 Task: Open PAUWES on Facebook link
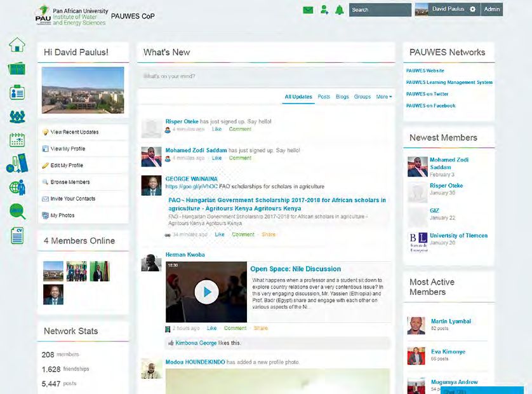click(x=430, y=105)
